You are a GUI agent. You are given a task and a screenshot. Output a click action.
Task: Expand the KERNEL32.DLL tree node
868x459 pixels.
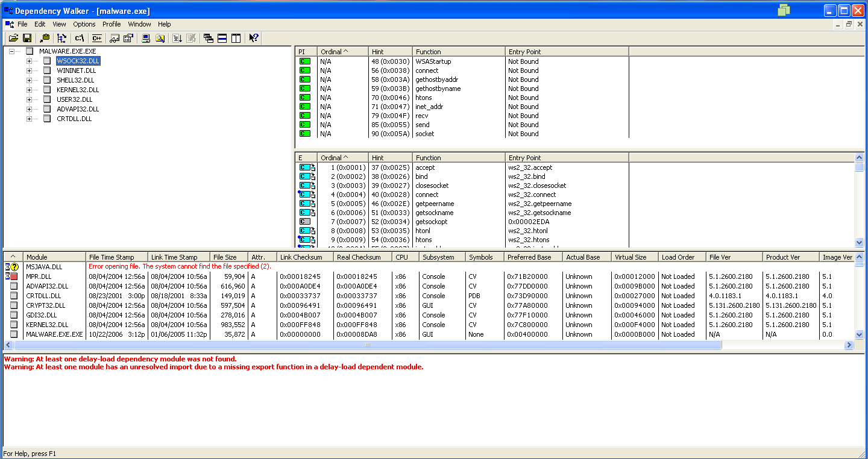click(29, 90)
